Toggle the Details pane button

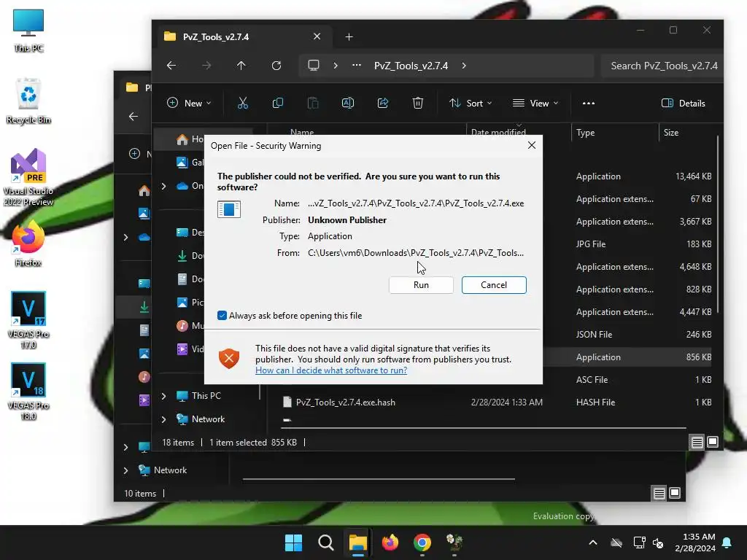tap(683, 103)
